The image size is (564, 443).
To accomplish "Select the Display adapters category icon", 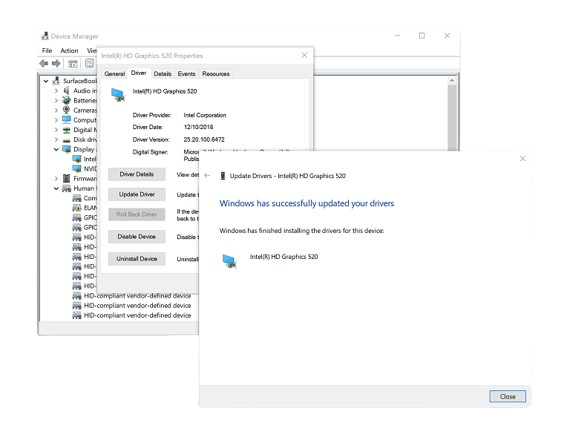I will point(67,149).
